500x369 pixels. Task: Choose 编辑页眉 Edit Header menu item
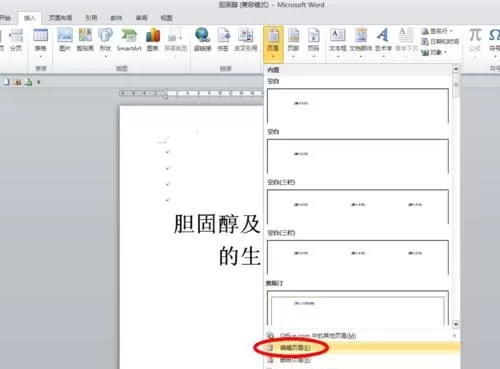tap(362, 348)
